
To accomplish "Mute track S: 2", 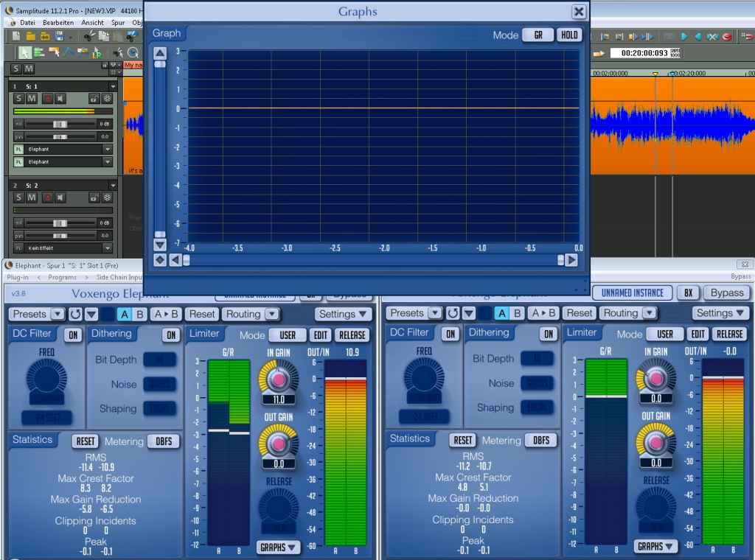I will coord(32,197).
